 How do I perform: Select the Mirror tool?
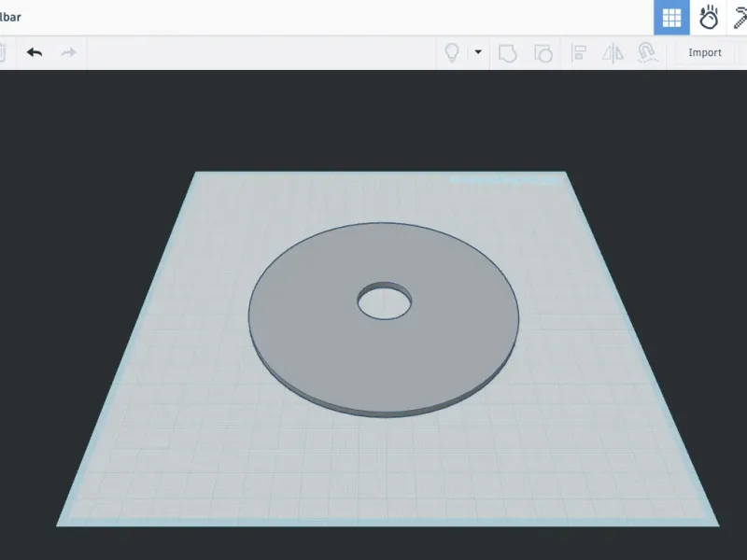[x=613, y=52]
